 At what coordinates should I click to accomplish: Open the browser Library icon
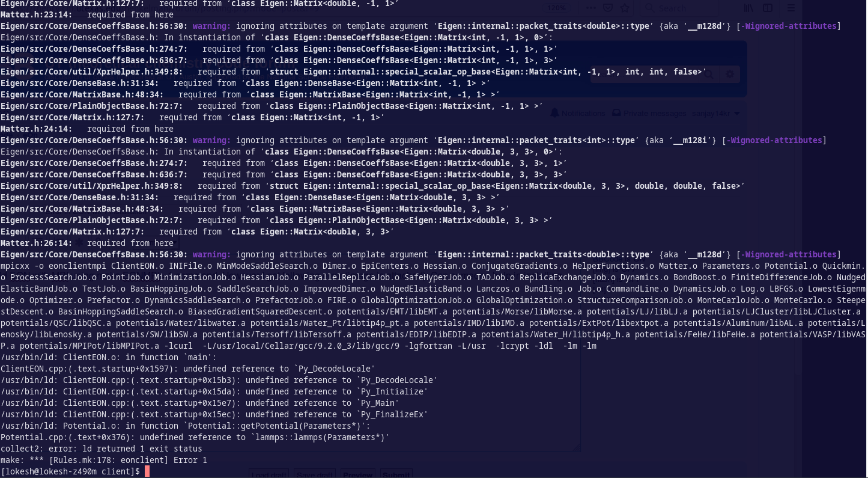(749, 8)
